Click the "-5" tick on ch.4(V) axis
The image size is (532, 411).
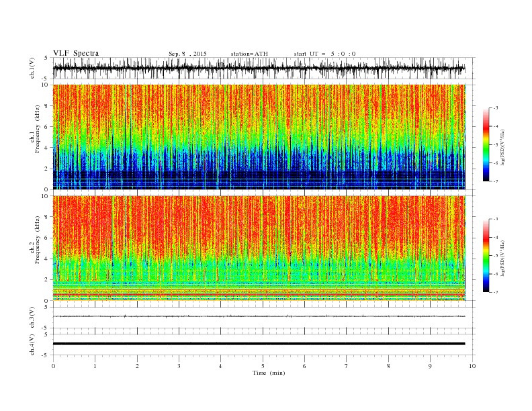(x=45, y=355)
